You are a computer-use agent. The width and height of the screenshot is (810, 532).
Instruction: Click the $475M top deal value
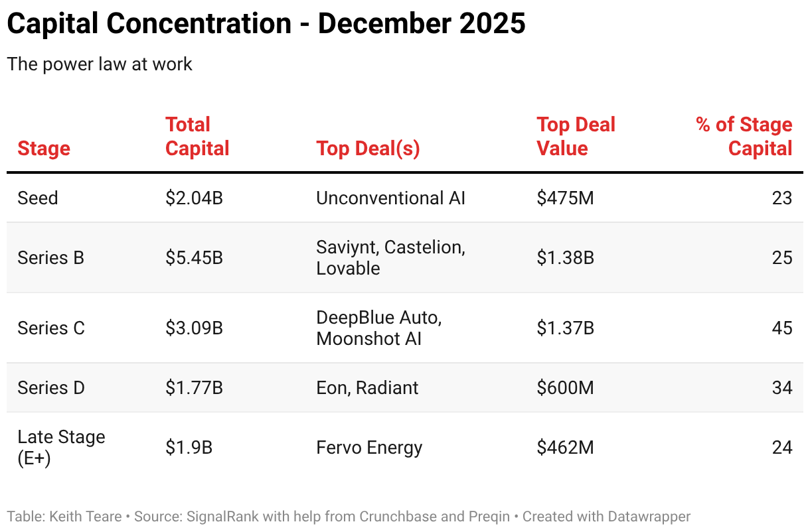[565, 198]
